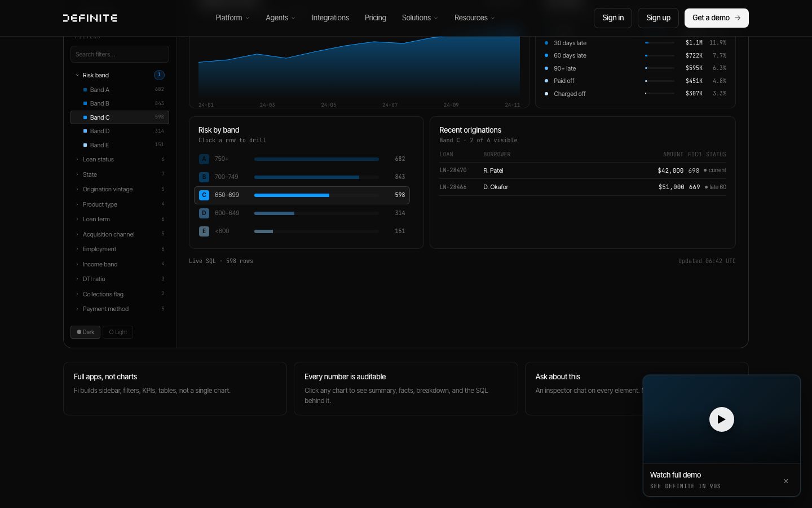Open the Agents menu
Screen dimensions: 812x508
click(x=280, y=18)
